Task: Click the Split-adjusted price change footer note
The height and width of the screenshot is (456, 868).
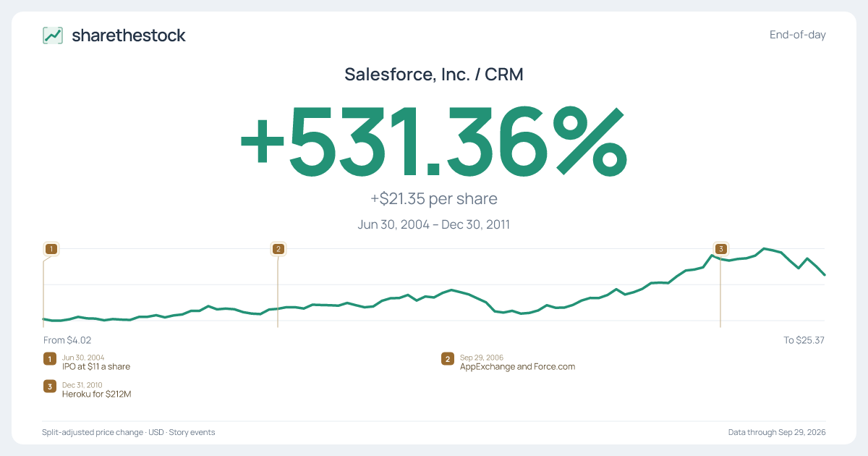Action: pos(129,432)
